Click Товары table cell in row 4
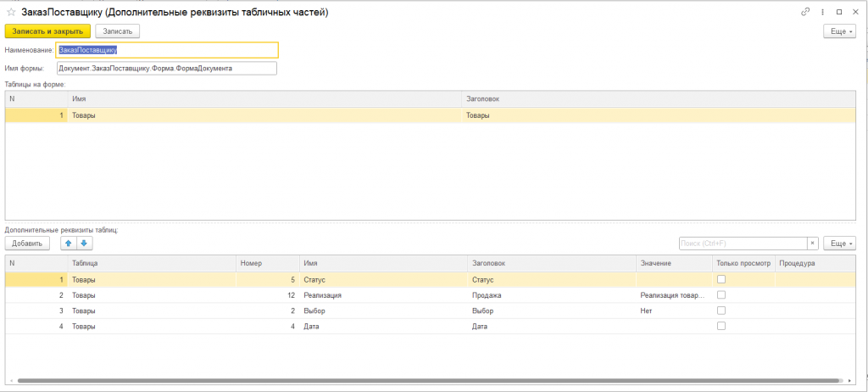 tap(152, 327)
